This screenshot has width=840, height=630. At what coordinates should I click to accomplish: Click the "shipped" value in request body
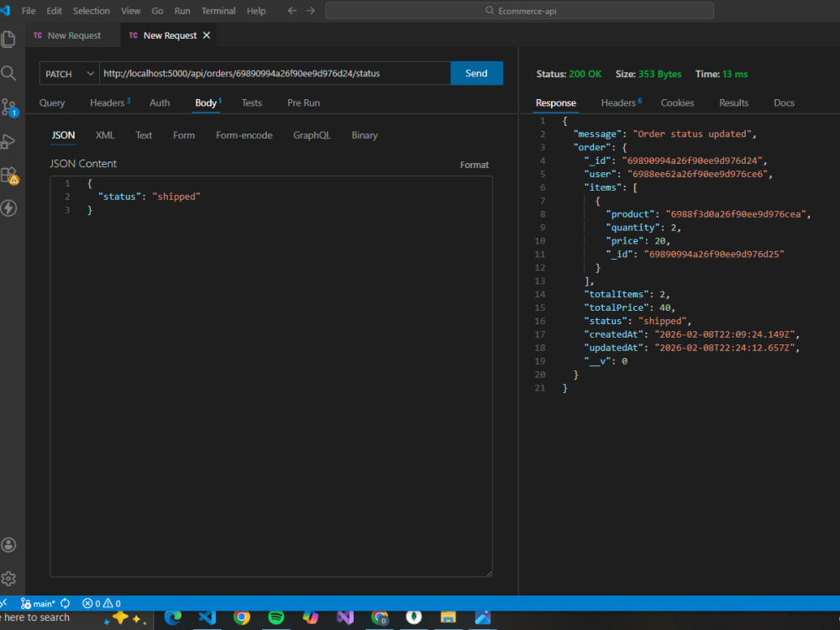point(176,197)
